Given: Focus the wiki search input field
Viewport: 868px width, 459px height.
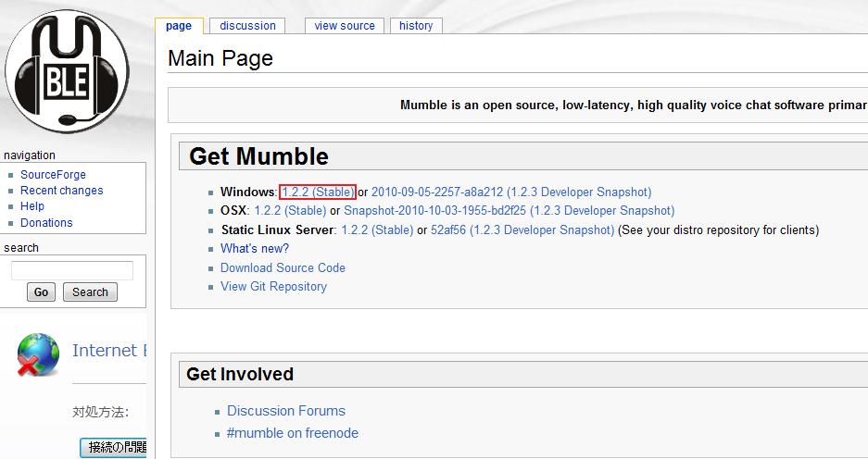Looking at the screenshot, I should coord(72,270).
